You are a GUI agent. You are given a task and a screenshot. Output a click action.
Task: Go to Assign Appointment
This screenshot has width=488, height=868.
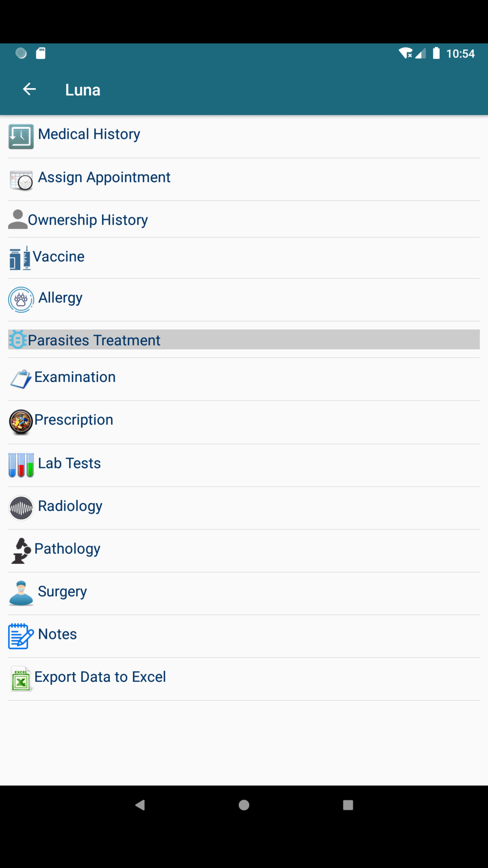click(x=104, y=177)
